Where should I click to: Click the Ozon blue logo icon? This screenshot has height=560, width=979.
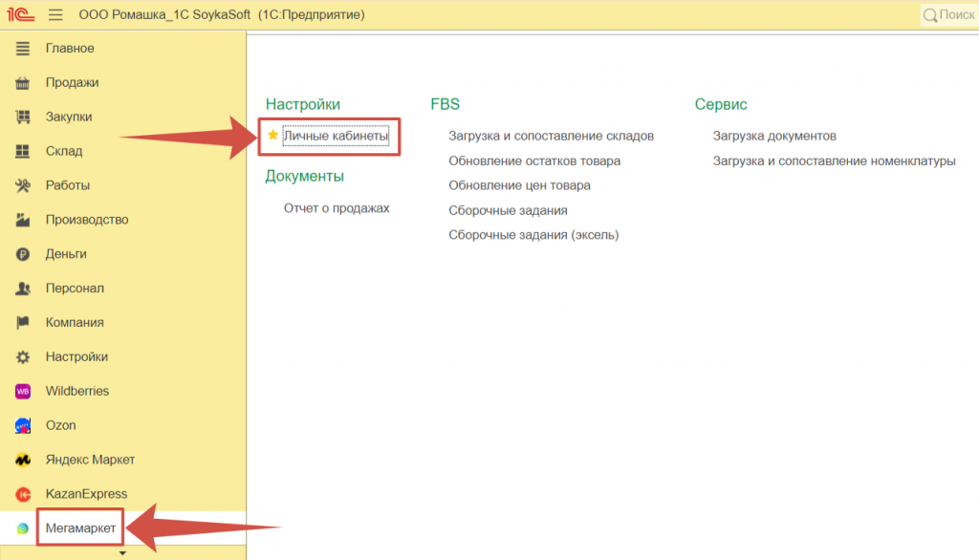[x=23, y=425]
